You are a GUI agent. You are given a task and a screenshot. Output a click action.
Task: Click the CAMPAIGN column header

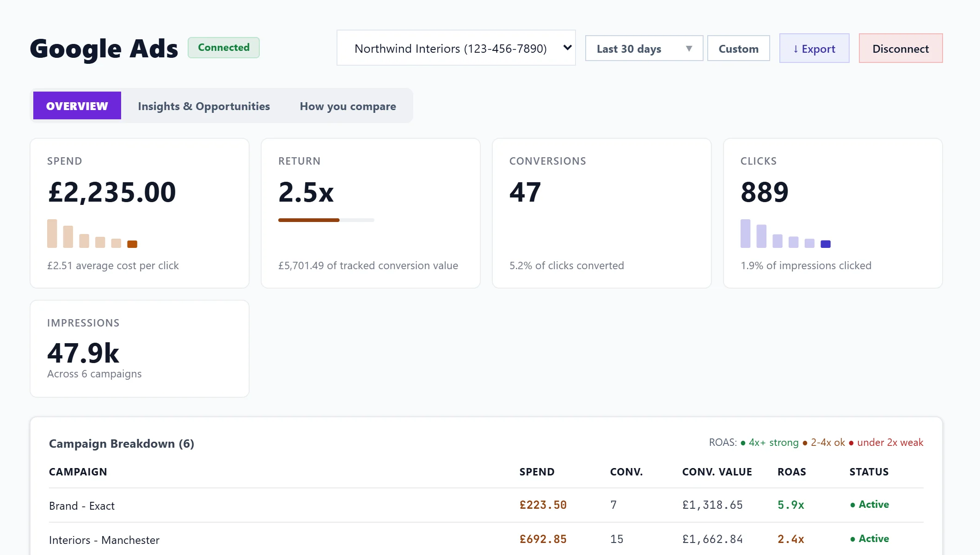point(78,472)
